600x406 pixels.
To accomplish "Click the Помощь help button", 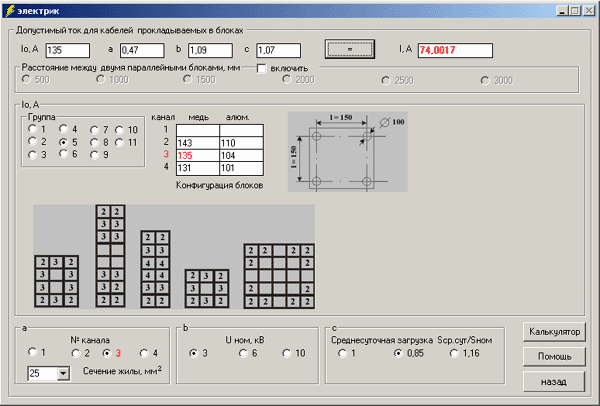I will 554,357.
